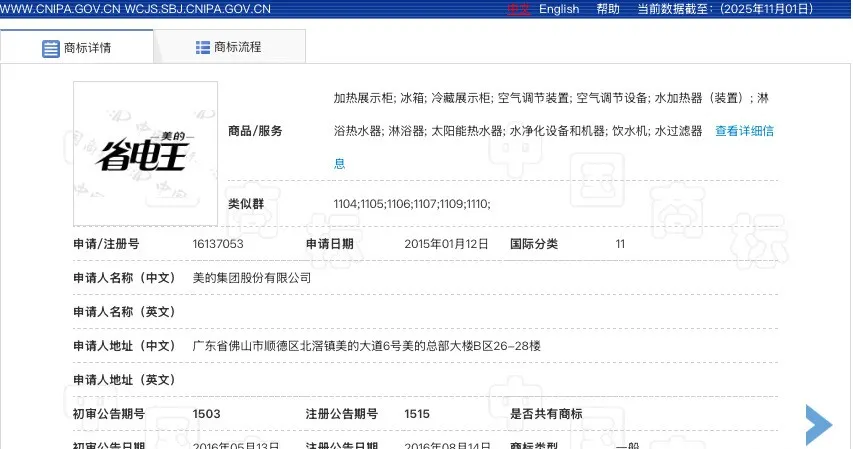Click international class value 11

[620, 244]
